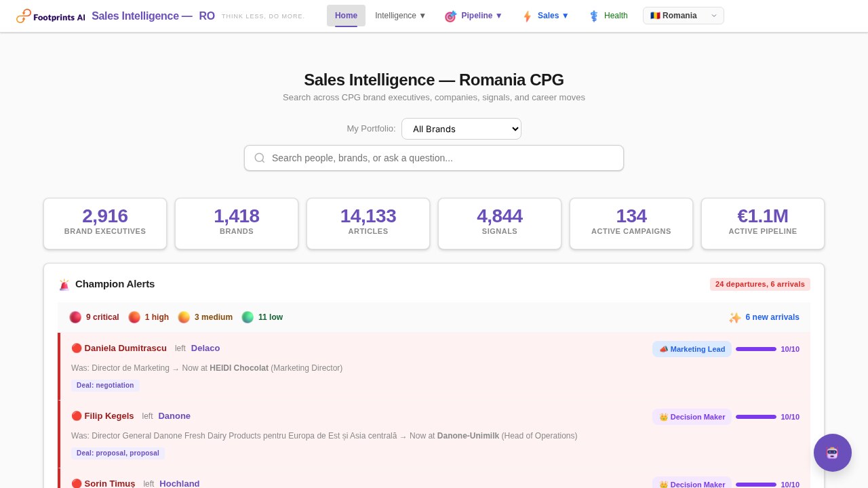Open the Health page
This screenshot has height=488, width=868.
[x=608, y=16]
